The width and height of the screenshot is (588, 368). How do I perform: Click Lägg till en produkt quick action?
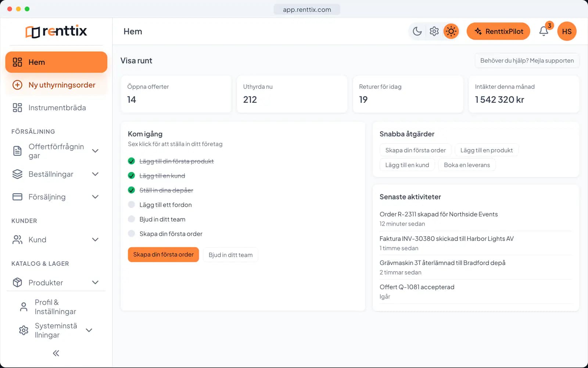tap(487, 150)
